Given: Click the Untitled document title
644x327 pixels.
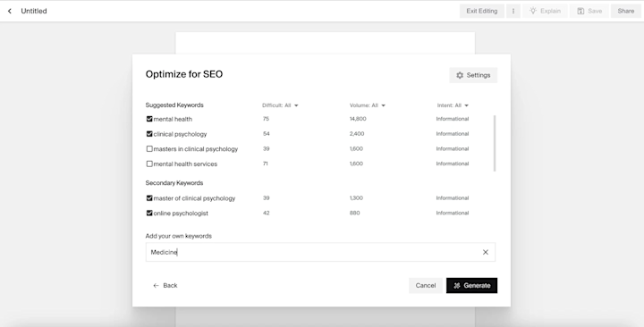Looking at the screenshot, I should (x=34, y=11).
